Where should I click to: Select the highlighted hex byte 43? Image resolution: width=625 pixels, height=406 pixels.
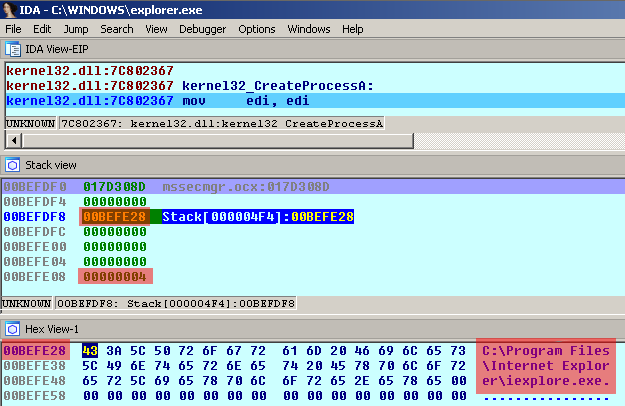click(x=89, y=350)
